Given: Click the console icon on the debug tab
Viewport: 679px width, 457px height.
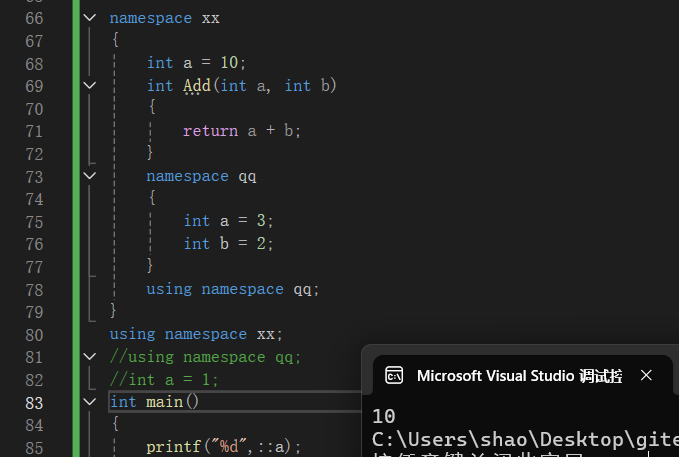Looking at the screenshot, I should pos(394,376).
